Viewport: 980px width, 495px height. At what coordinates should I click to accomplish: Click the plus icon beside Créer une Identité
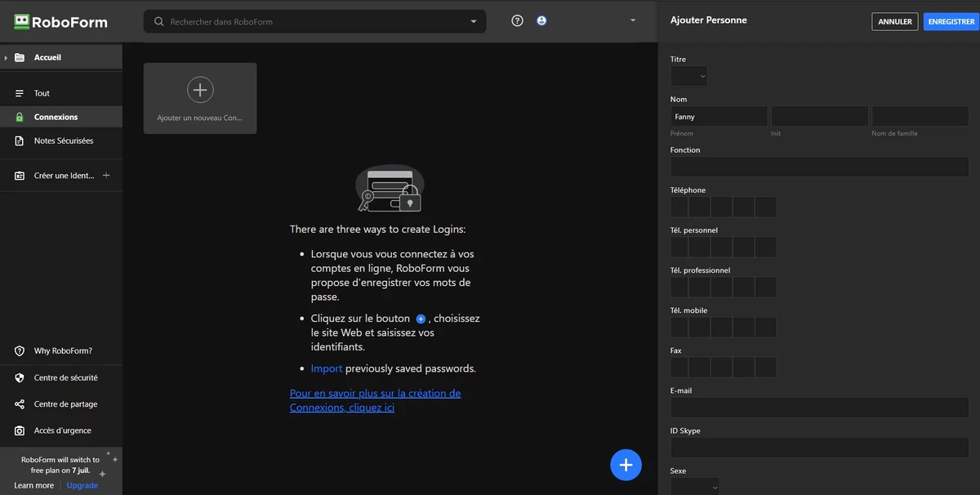coord(106,176)
